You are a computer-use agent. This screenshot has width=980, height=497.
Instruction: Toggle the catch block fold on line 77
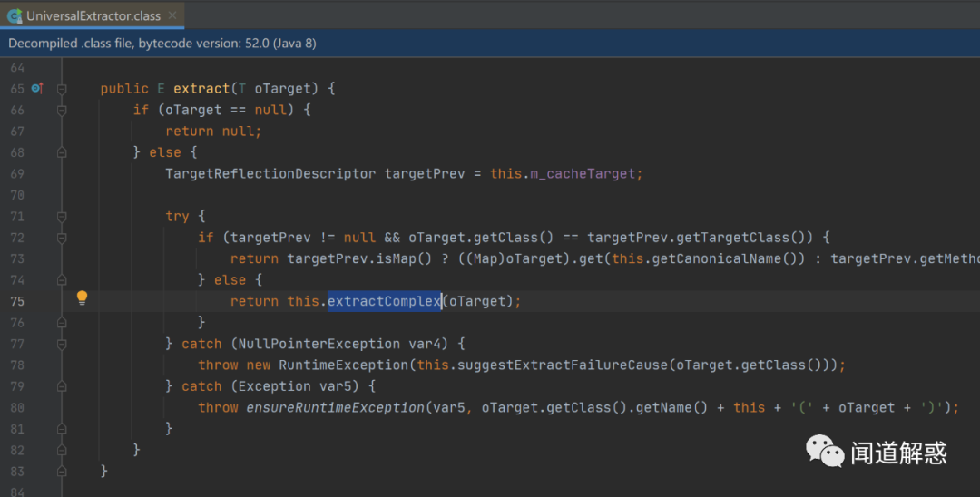[62, 344]
